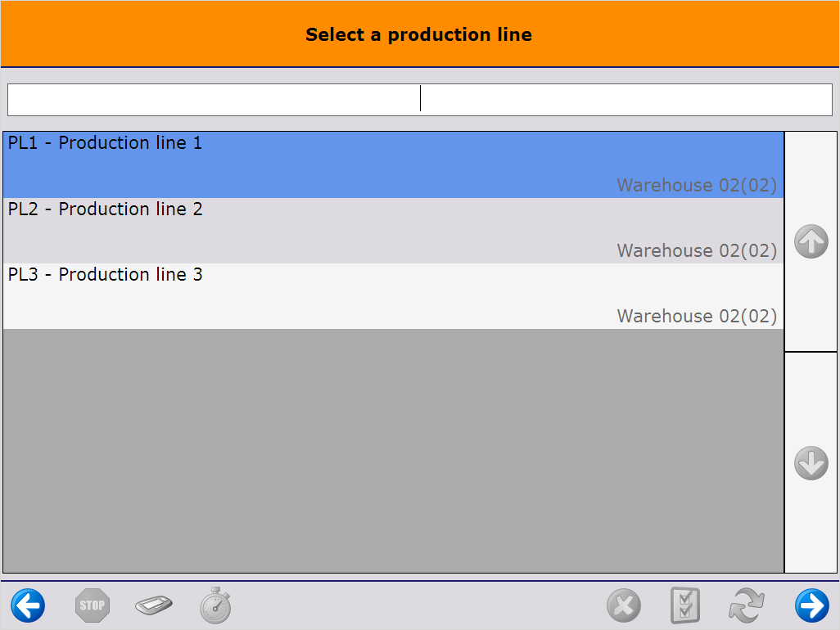Open the checklist clipboard icon
The width and height of the screenshot is (840, 630).
(x=685, y=606)
